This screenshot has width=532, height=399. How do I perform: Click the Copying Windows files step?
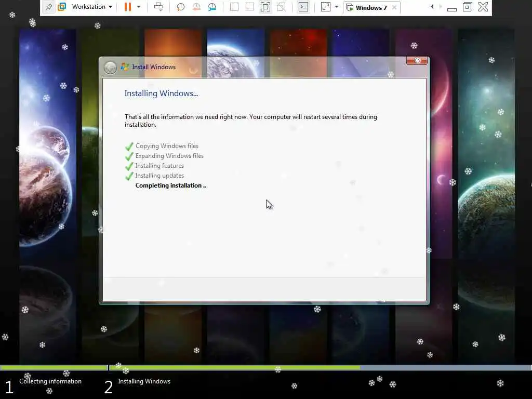(x=167, y=146)
